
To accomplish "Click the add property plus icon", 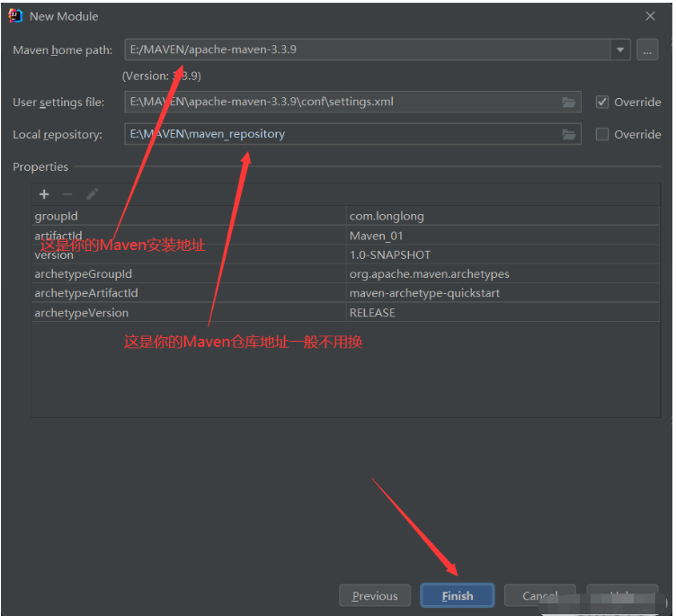I will tap(44, 194).
